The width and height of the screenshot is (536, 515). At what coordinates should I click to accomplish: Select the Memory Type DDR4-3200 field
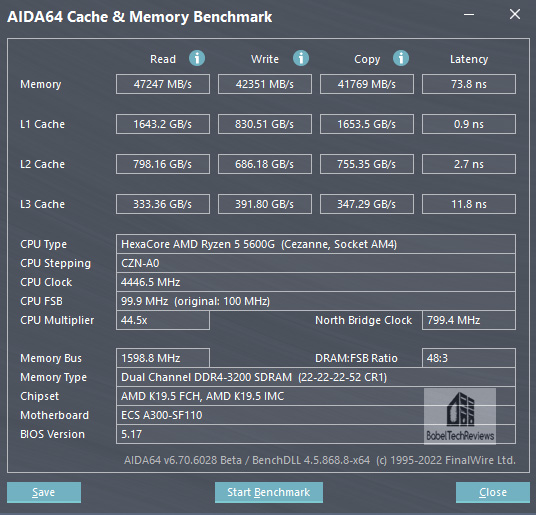(x=316, y=377)
